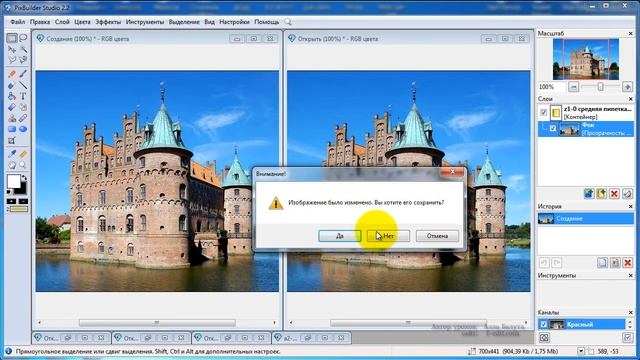Open the Правка menu
This screenshot has height=360, width=640.
point(40,22)
